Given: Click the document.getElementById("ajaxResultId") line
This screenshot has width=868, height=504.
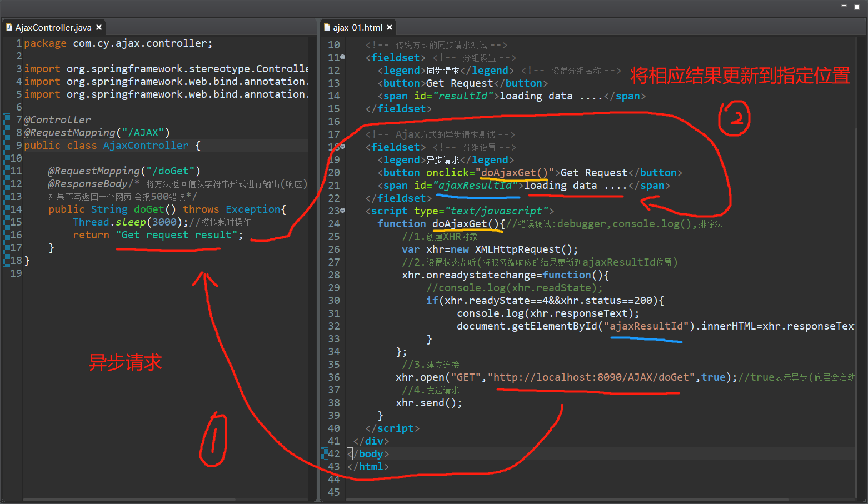Looking at the screenshot, I should point(656,326).
